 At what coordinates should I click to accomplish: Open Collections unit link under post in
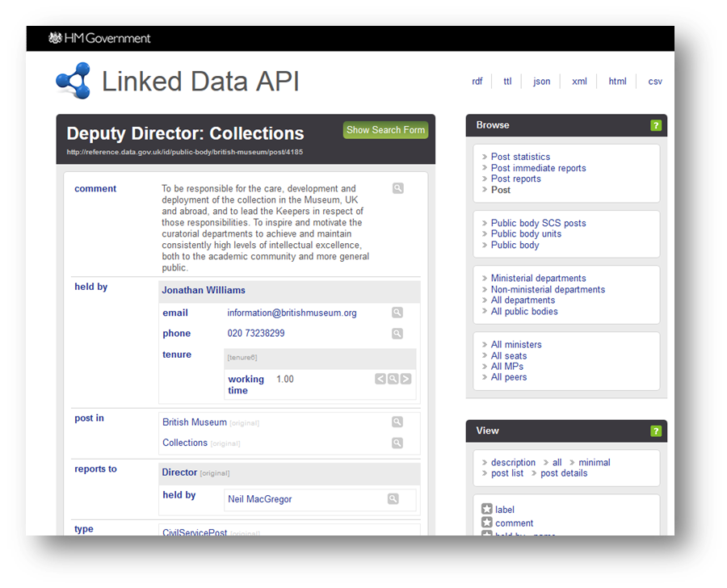(184, 443)
